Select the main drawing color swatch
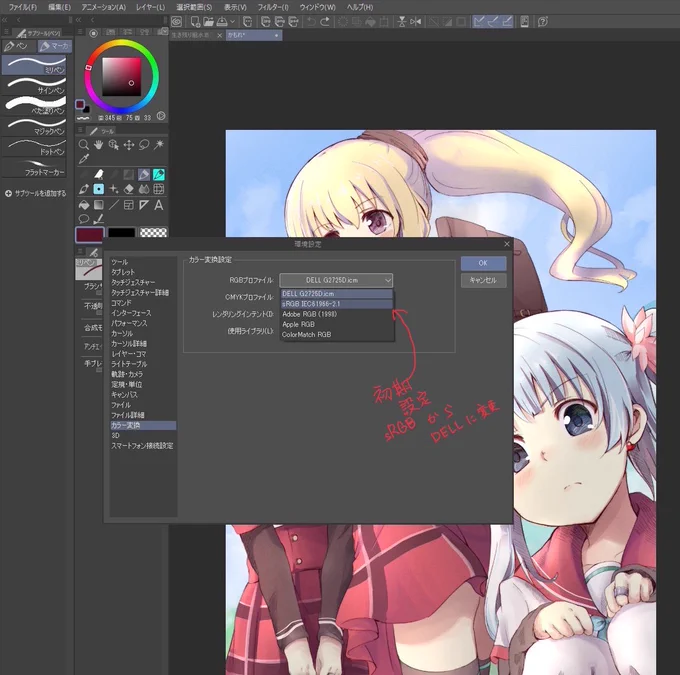This screenshot has width=680, height=675. click(x=90, y=235)
